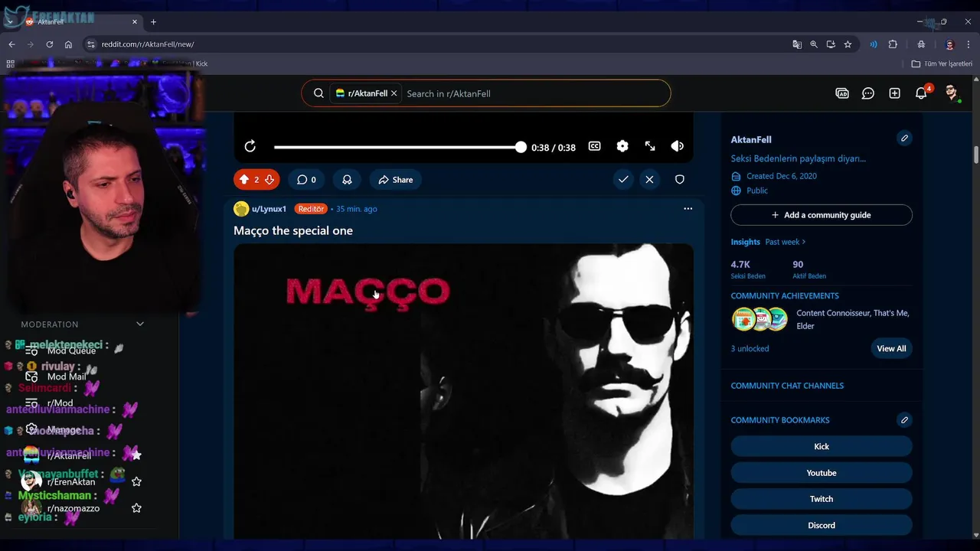Open the Discord bookmark
Screen dimensions: 980x551
pos(822,525)
